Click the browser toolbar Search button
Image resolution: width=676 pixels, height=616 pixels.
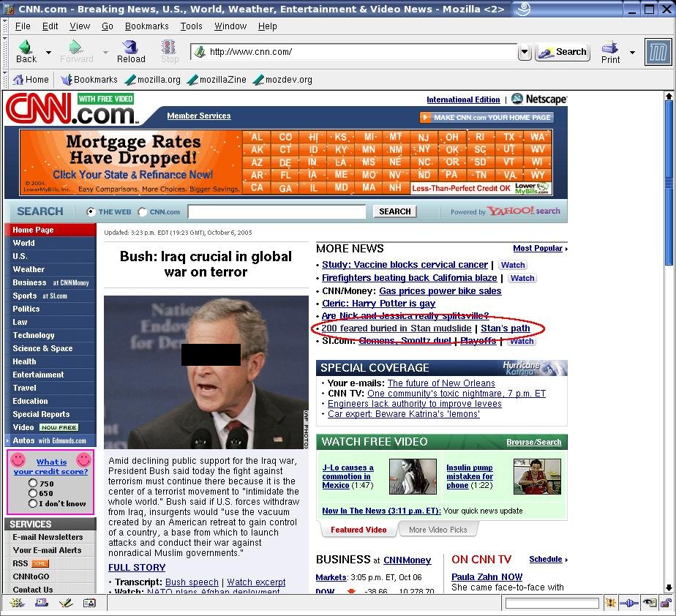(563, 52)
